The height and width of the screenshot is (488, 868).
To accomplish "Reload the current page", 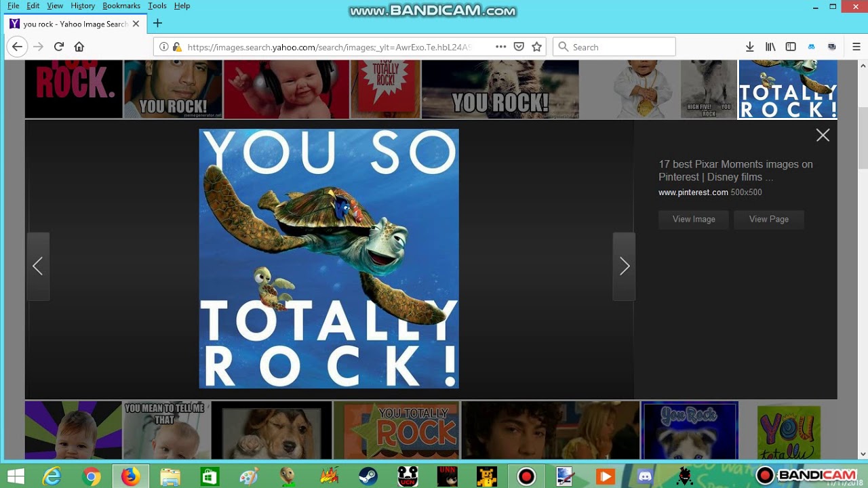I will pyautogui.click(x=59, y=47).
